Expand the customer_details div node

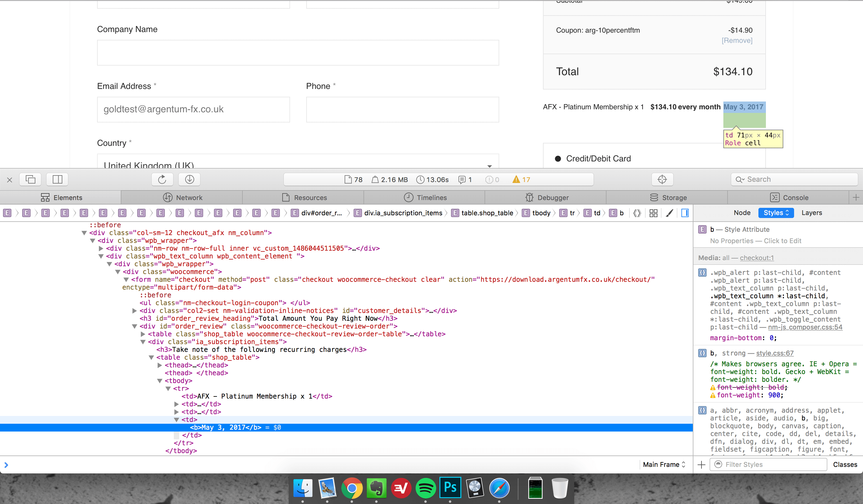135,311
